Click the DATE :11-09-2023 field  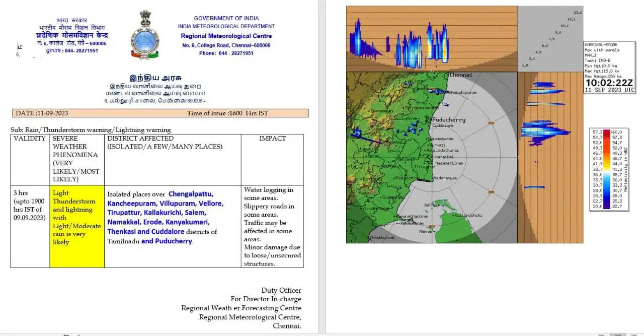[x=42, y=113]
